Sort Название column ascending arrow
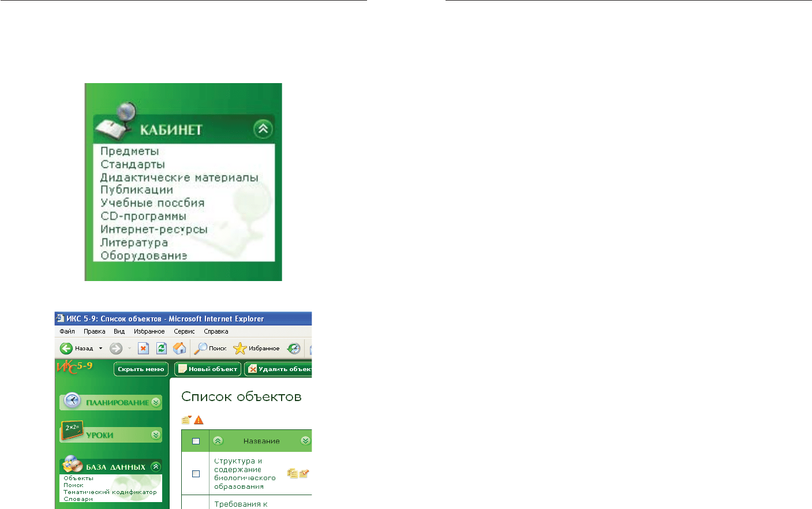The width and height of the screenshot is (812, 509). (x=218, y=441)
